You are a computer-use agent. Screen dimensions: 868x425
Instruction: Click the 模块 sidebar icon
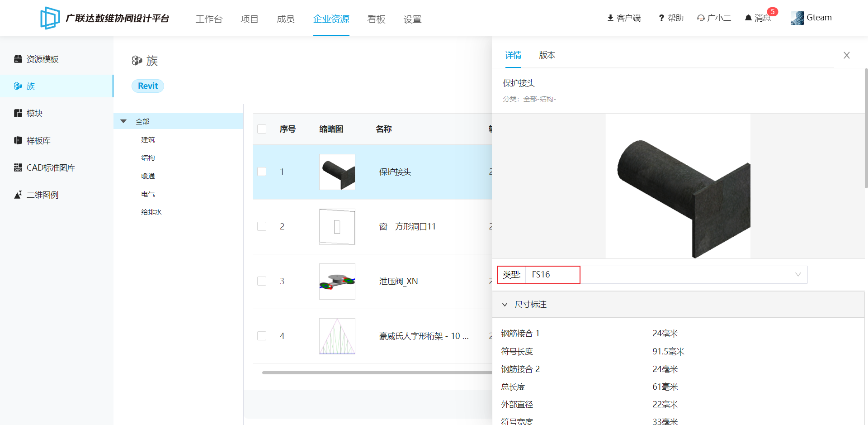18,113
